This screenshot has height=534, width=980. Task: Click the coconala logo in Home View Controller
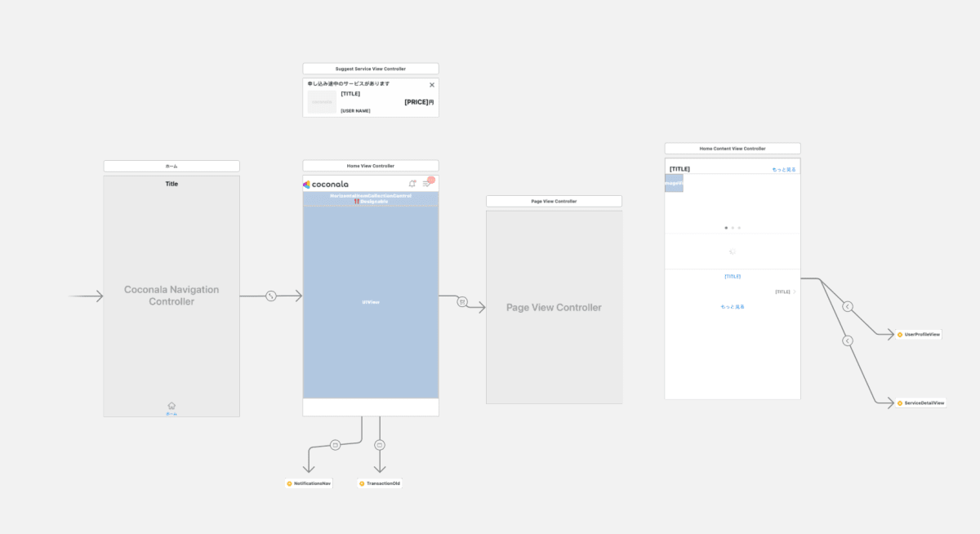click(x=326, y=185)
